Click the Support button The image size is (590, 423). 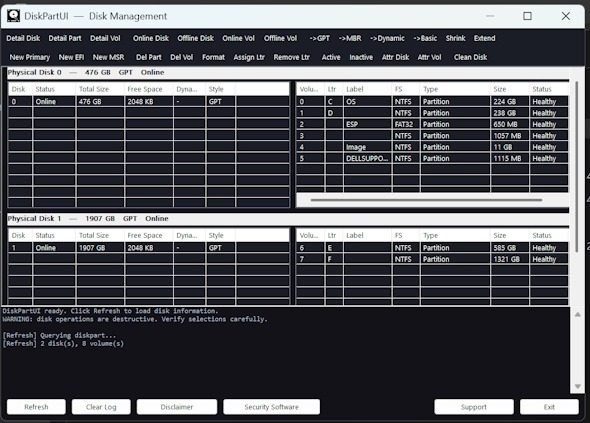[474, 407]
